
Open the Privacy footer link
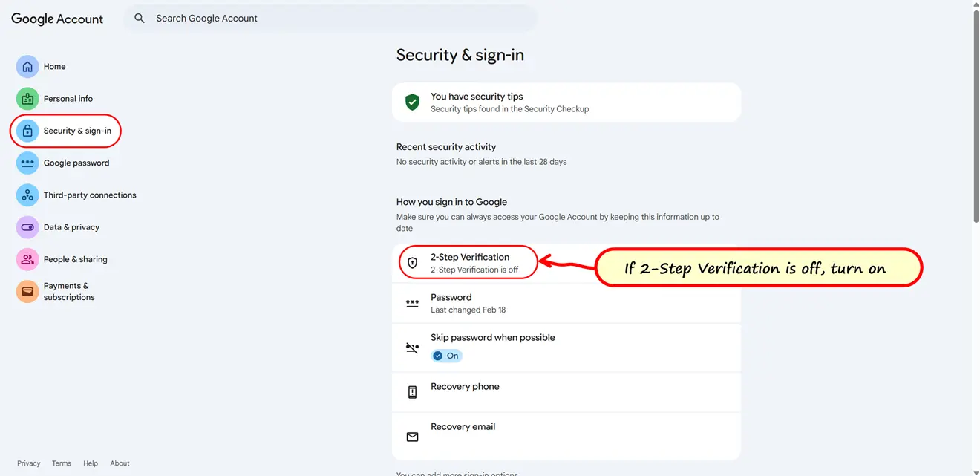[28, 463]
